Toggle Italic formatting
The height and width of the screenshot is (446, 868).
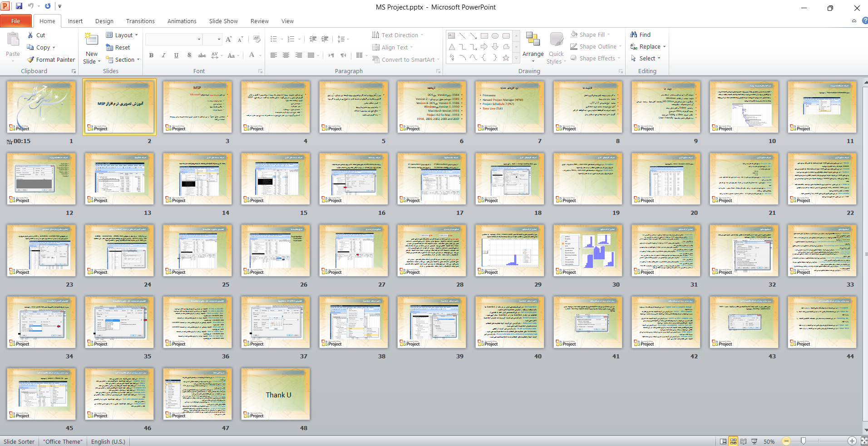[163, 55]
